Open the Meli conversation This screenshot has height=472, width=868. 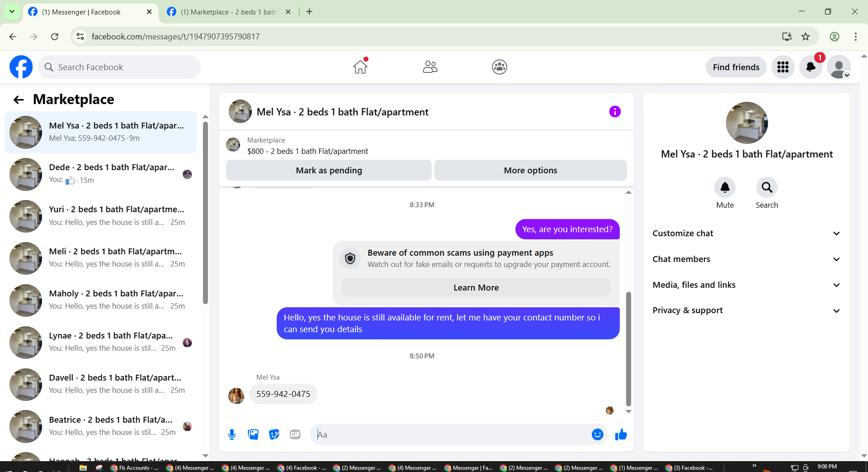coord(100,258)
